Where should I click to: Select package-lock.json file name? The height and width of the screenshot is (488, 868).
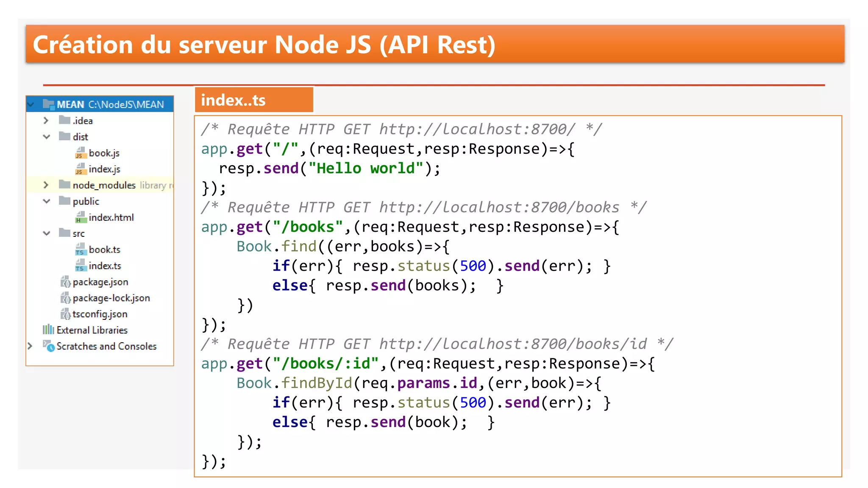tap(111, 298)
